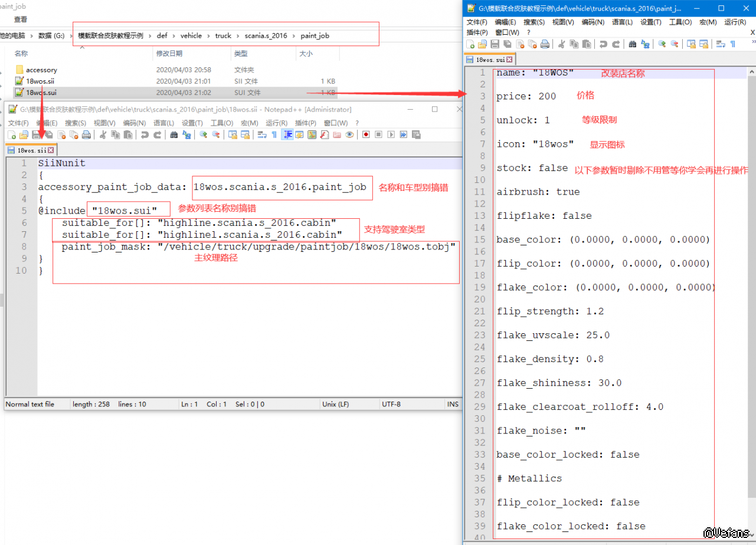
Task: Open 设置(T) menu in 18wos.sui window
Action: (x=650, y=22)
